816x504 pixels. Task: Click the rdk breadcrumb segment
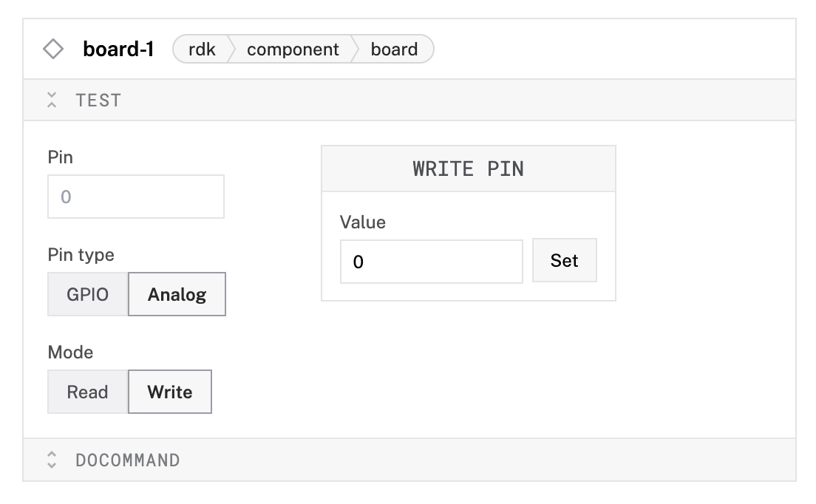pyautogui.click(x=202, y=50)
